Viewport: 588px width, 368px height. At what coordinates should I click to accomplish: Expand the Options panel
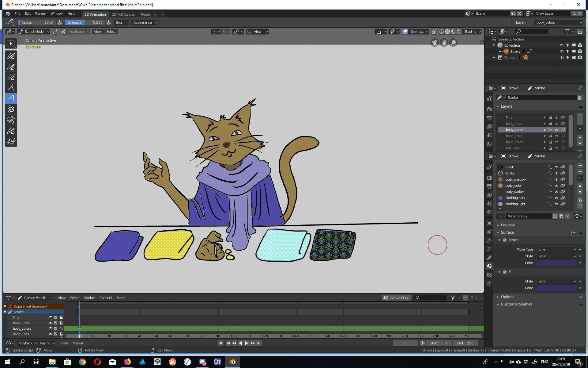[507, 297]
